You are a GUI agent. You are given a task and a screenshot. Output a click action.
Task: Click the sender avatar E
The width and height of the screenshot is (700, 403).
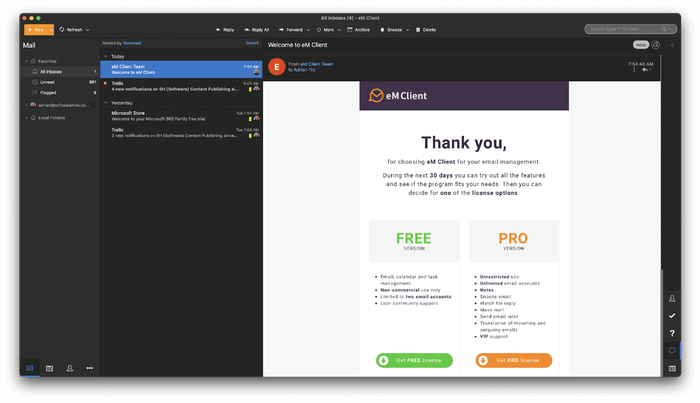pos(277,67)
